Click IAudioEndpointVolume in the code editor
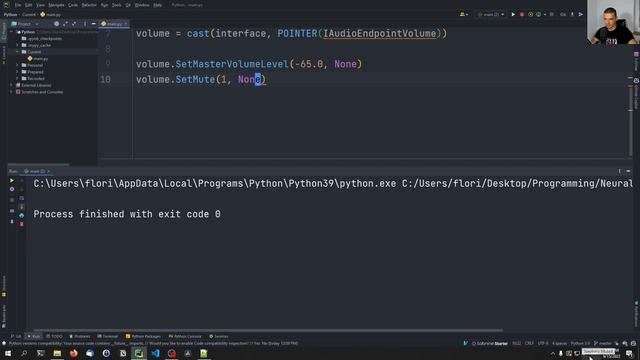The height and width of the screenshot is (360, 640). pos(380,33)
